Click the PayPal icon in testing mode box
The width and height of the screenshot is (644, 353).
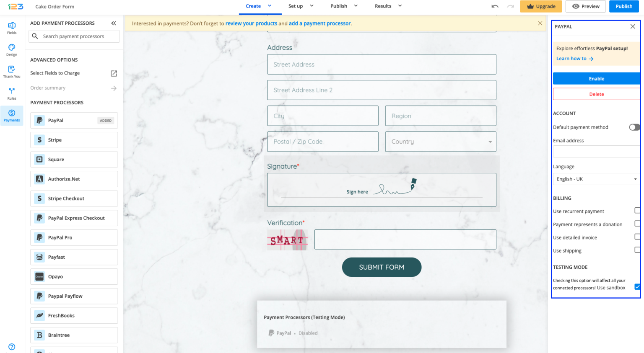point(271,333)
